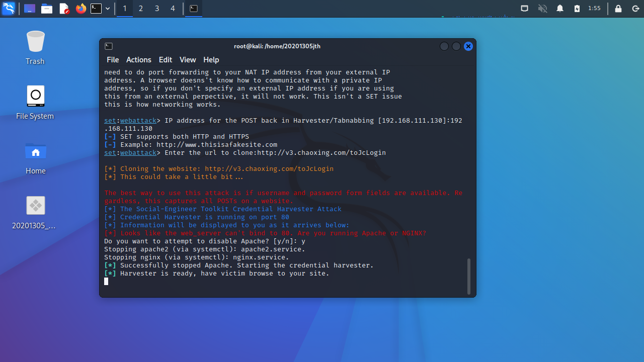Unmute sound via the volume tray icon
The height and width of the screenshot is (362, 644).
click(542, 9)
